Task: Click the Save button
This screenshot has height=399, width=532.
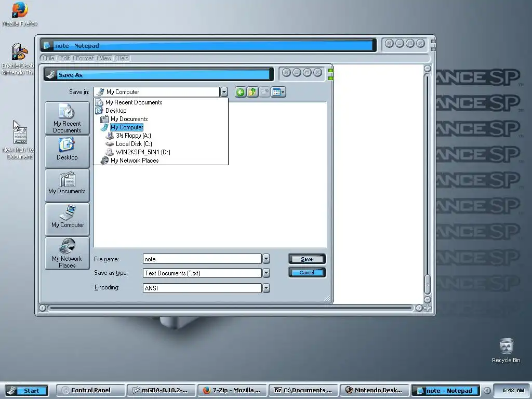Action: 307,259
